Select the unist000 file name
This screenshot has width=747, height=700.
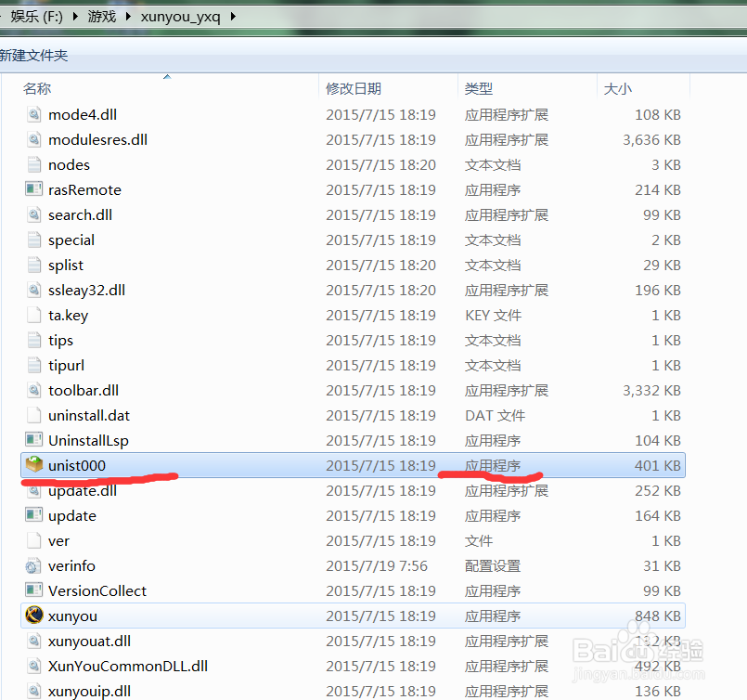pos(77,465)
